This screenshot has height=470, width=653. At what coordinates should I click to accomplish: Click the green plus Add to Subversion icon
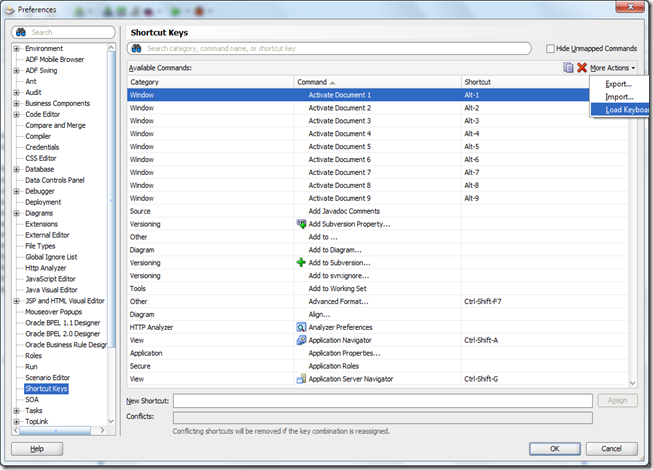[301, 263]
